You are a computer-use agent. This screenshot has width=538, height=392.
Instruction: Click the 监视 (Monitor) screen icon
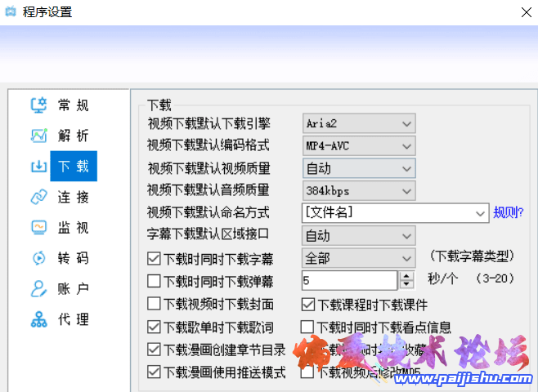click(38, 227)
